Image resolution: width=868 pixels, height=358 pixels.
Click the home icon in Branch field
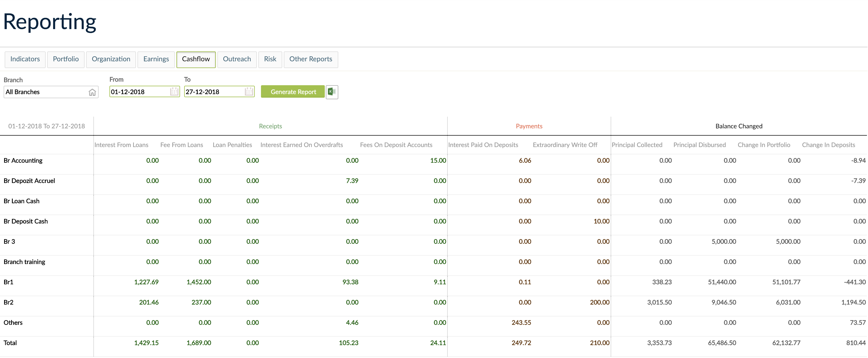pyautogui.click(x=92, y=92)
